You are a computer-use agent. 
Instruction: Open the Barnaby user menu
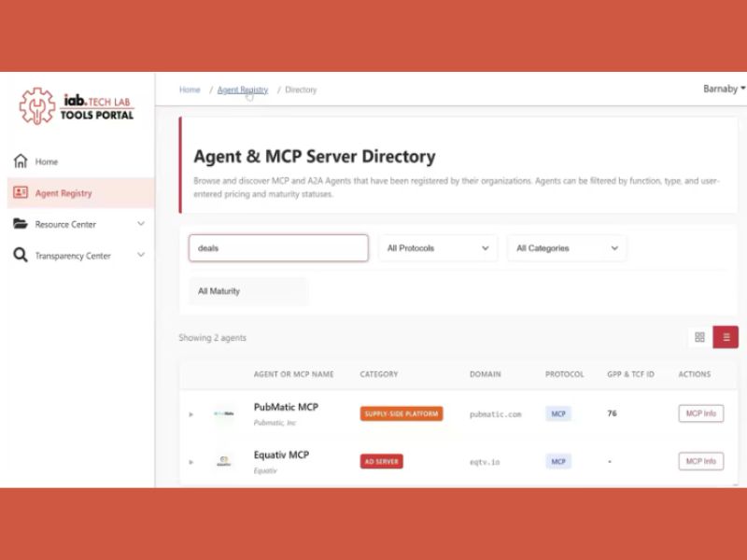click(x=724, y=90)
